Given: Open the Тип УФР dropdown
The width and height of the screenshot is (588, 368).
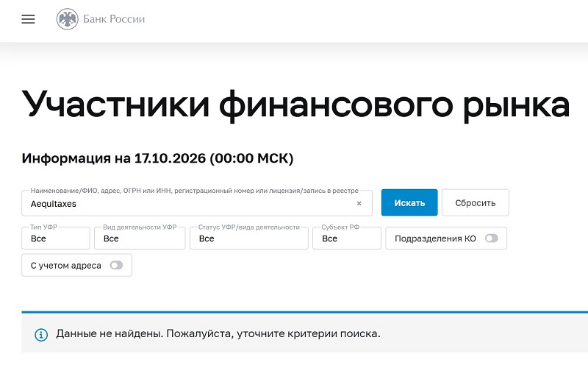Looking at the screenshot, I should tap(56, 238).
